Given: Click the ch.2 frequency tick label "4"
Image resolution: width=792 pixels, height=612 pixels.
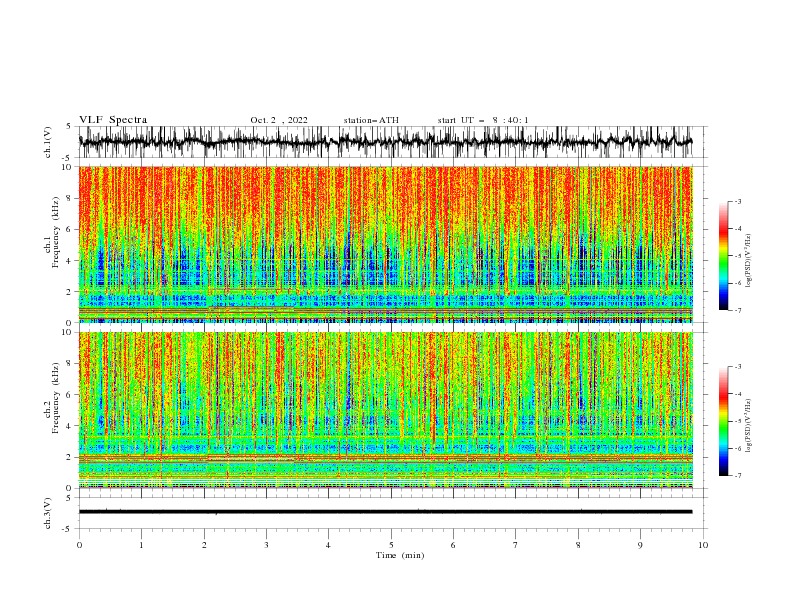Looking at the screenshot, I should (70, 426).
